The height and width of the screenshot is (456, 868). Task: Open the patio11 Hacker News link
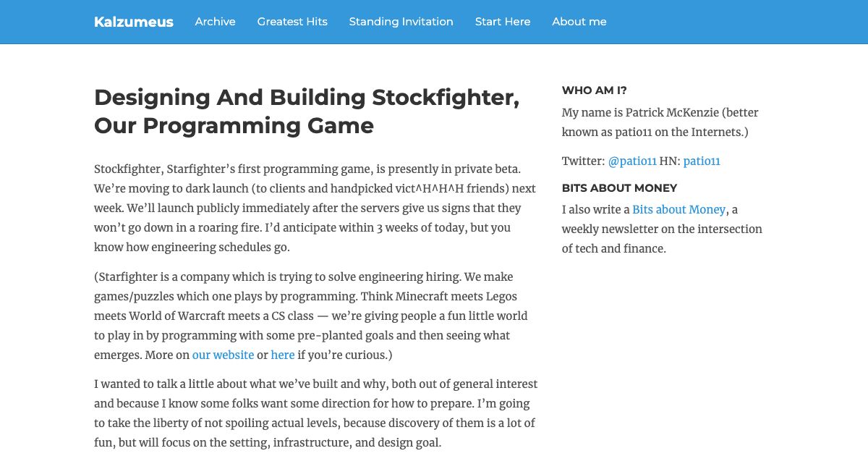(702, 161)
